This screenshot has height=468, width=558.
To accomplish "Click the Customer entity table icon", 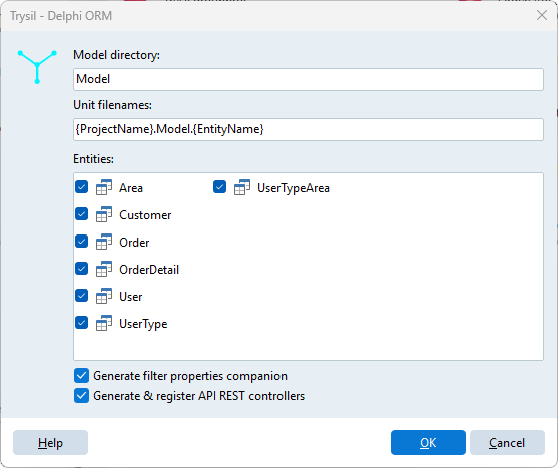I will point(104,214).
